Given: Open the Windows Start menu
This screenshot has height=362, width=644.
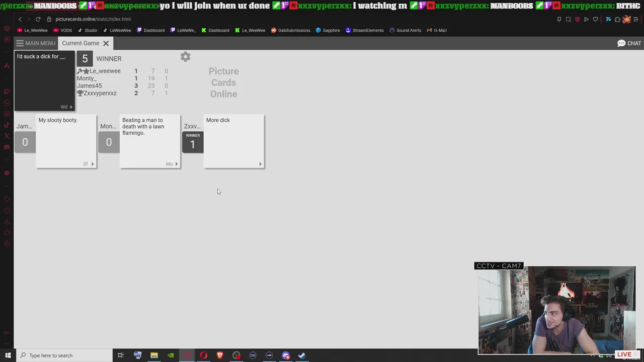Looking at the screenshot, I should coord(8,355).
